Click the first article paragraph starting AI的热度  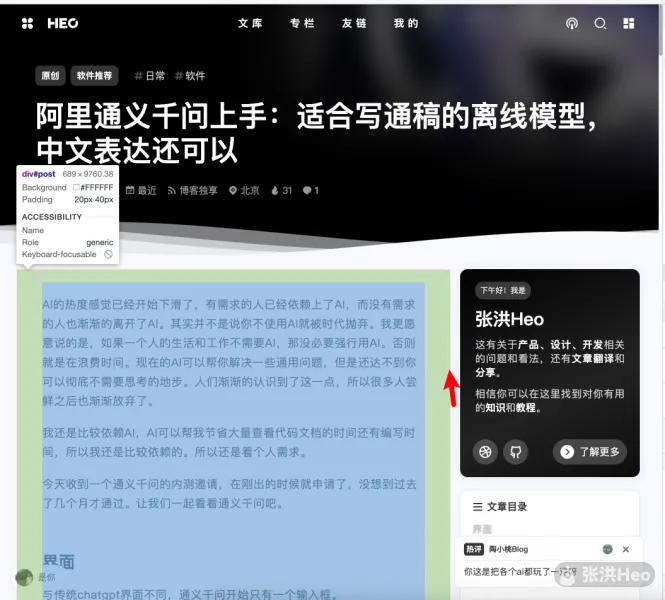tap(229, 352)
